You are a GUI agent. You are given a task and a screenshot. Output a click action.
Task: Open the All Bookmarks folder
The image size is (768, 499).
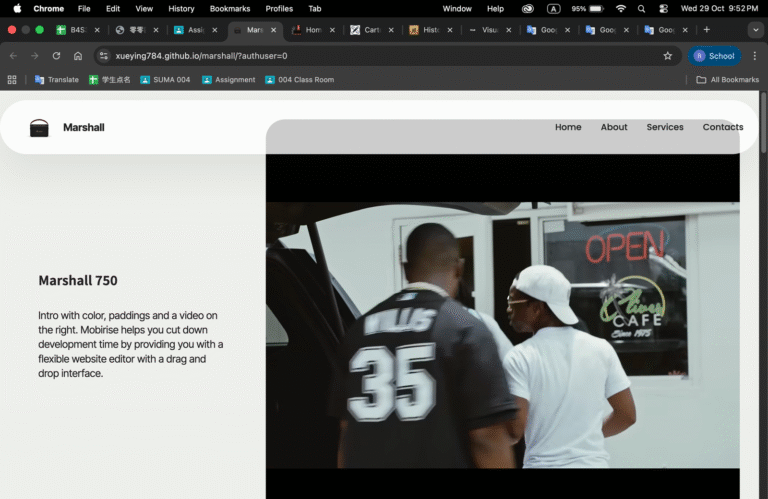tap(728, 80)
